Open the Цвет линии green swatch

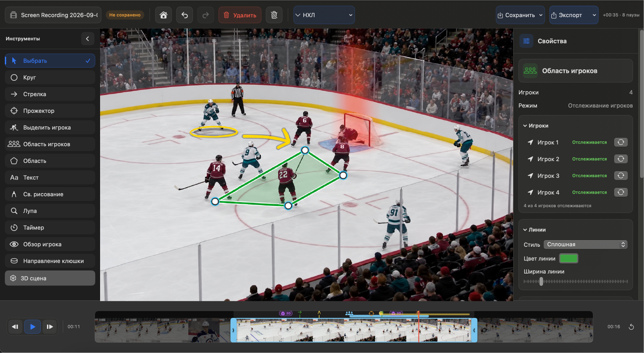coord(568,259)
